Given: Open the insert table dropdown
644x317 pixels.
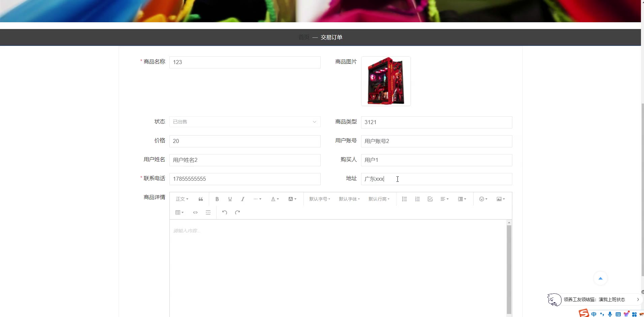Looking at the screenshot, I should pyautogui.click(x=180, y=212).
